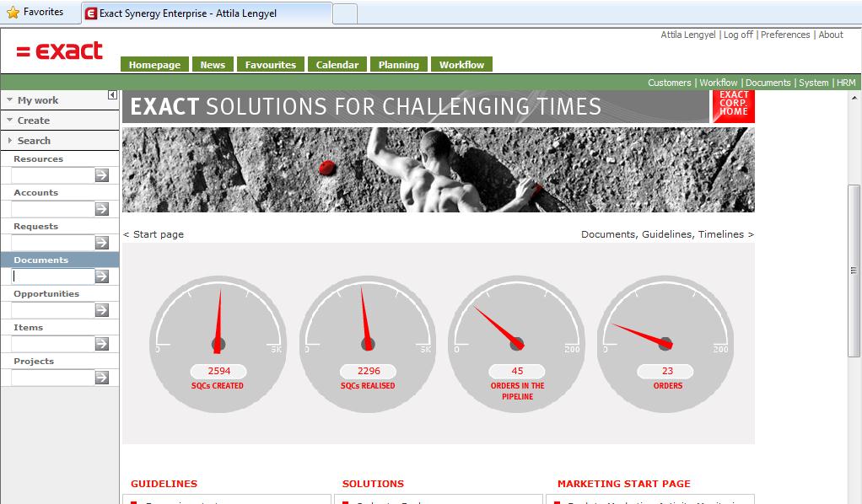
Task: Focus the Accounts search field
Action: tap(53, 209)
